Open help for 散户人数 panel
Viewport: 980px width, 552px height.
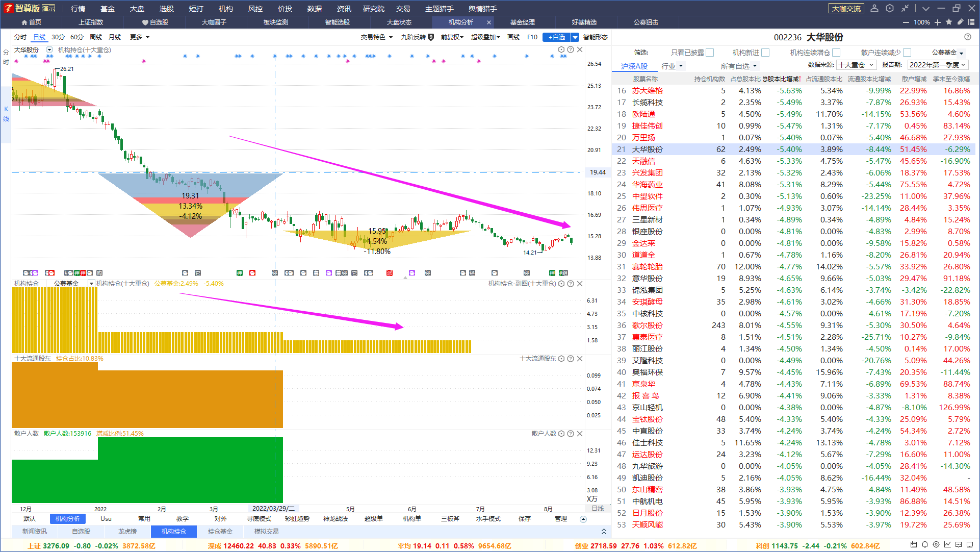point(571,434)
